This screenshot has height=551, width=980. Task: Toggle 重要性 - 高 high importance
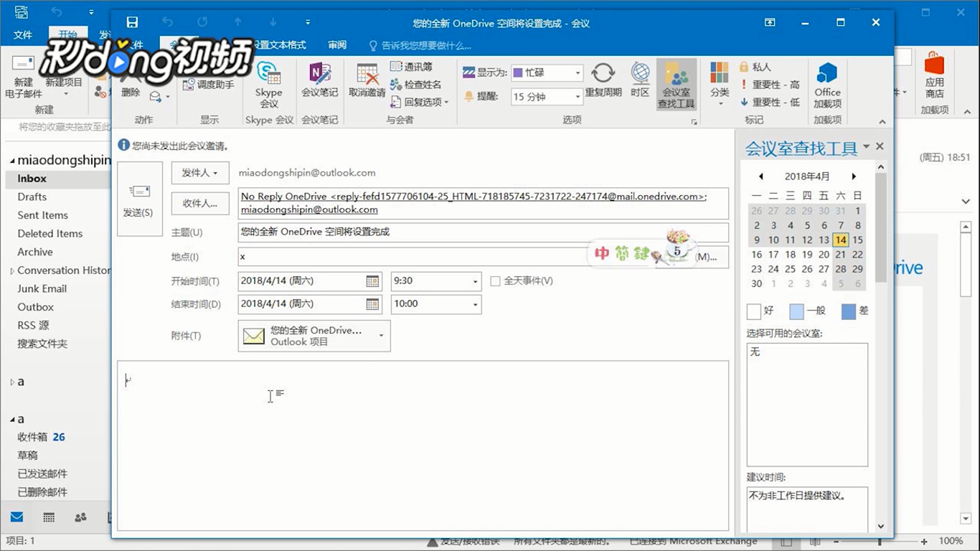pyautogui.click(x=769, y=85)
